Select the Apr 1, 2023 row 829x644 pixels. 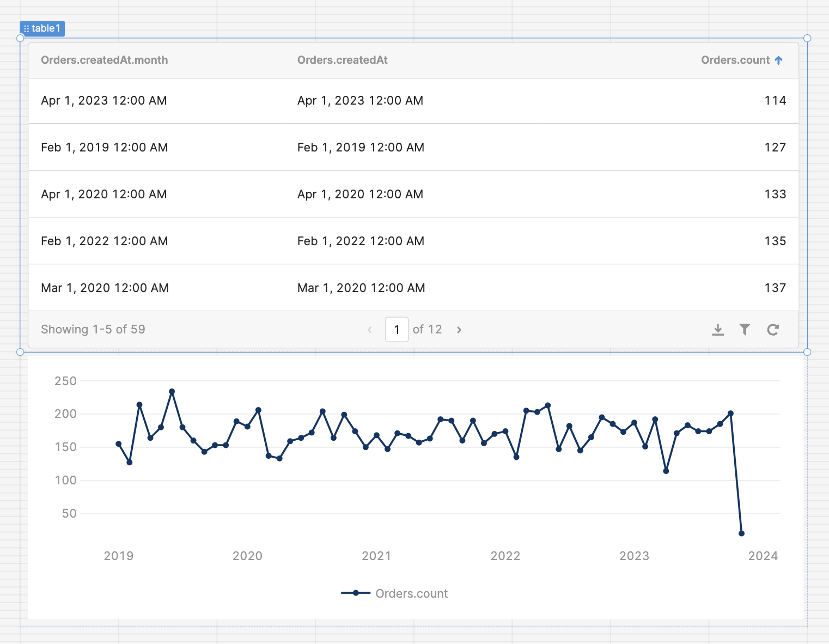point(413,101)
